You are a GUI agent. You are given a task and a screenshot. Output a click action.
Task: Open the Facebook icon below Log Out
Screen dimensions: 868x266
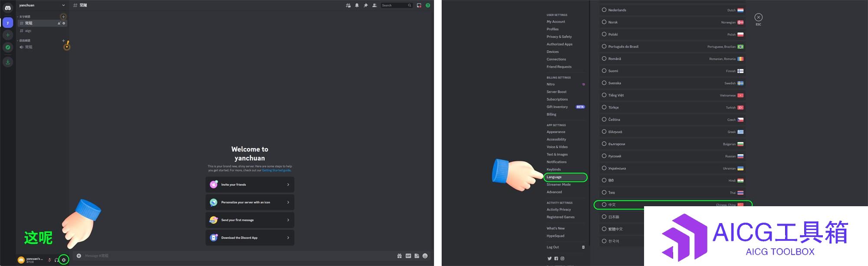(x=556, y=259)
